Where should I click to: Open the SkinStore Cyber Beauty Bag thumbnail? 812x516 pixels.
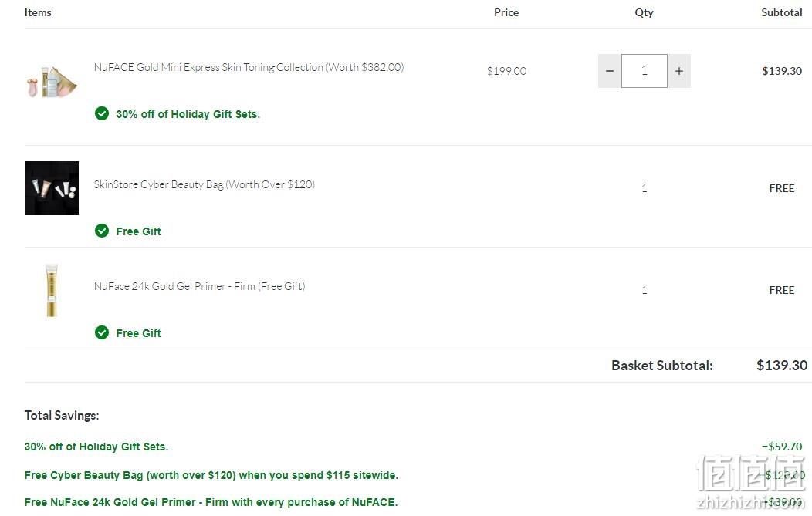[52, 188]
